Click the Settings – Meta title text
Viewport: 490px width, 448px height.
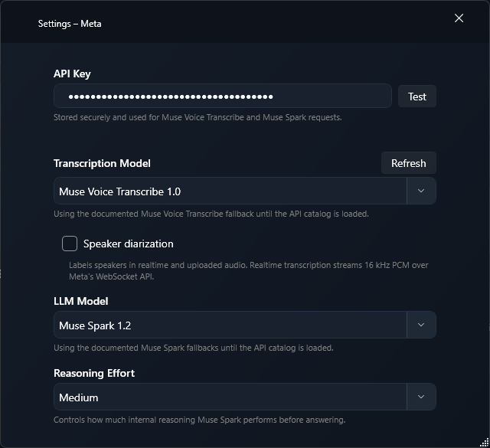[x=70, y=24]
